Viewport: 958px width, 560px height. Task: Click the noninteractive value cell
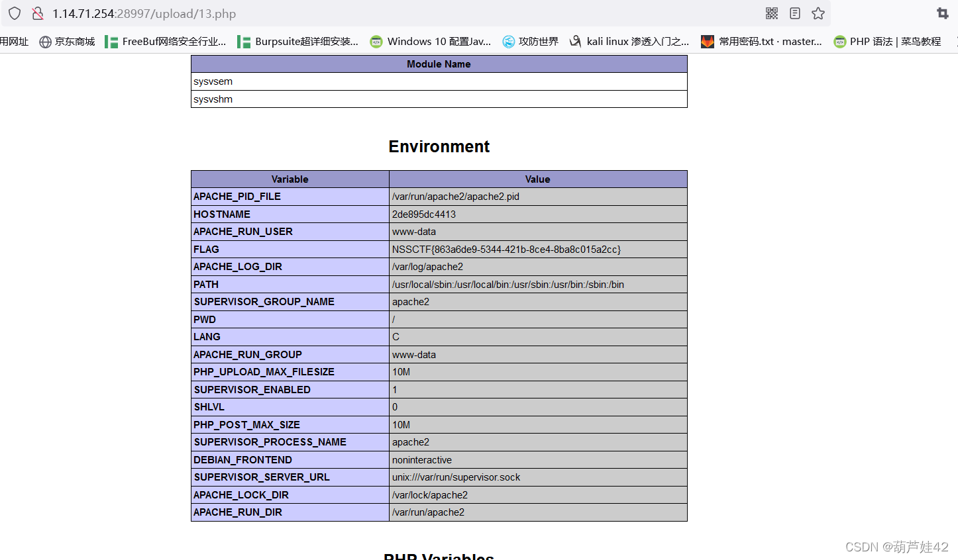(538, 460)
